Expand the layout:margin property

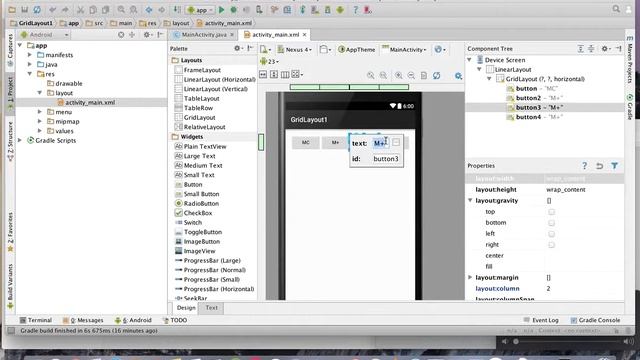click(470, 277)
